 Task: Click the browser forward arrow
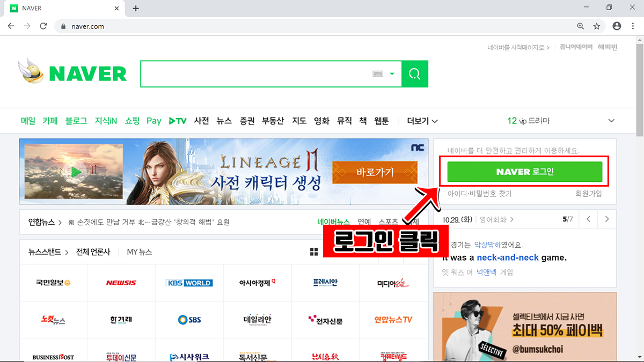point(27,26)
